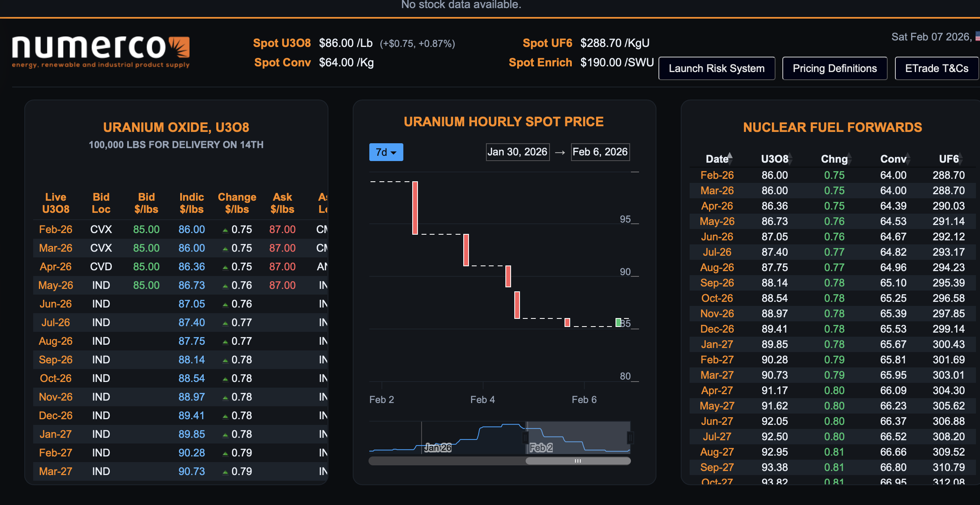Click the sort arrows beside Chng header
Viewport: 980px width, 505px height.
pos(850,159)
